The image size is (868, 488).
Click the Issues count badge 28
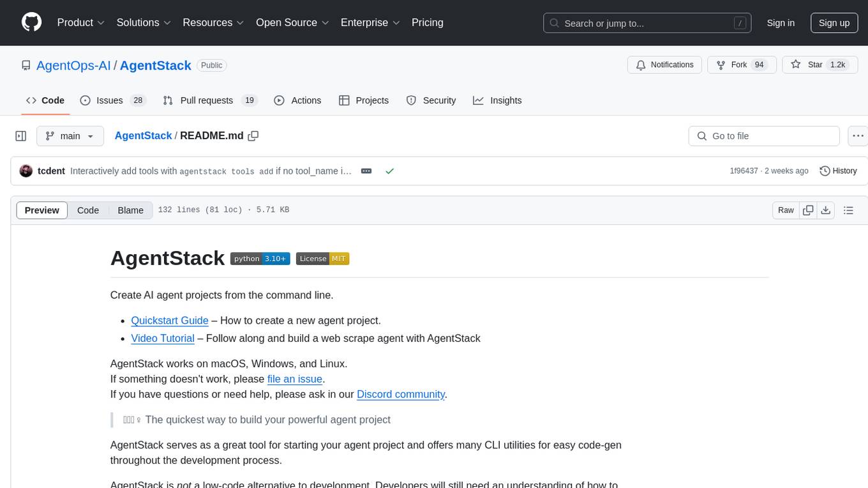click(x=137, y=100)
